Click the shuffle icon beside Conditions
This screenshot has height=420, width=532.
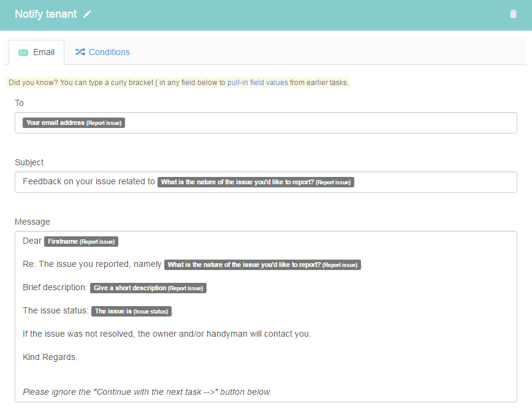pyautogui.click(x=80, y=52)
